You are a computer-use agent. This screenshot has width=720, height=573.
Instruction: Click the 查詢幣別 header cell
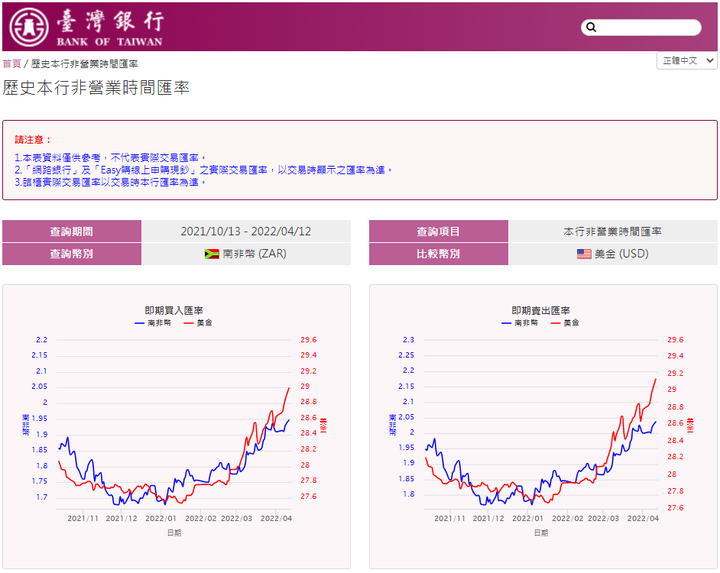pyautogui.click(x=72, y=254)
